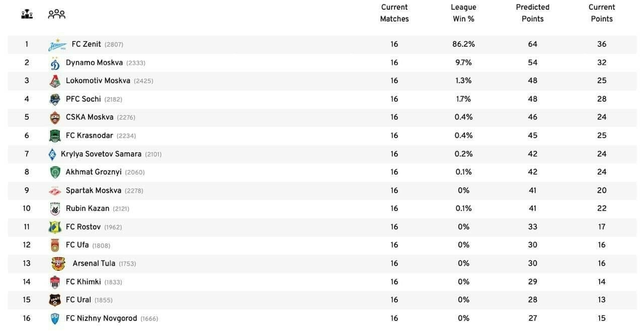644x331 pixels.
Task: Click the Arsenal Tula club emblem
Action: (58, 264)
